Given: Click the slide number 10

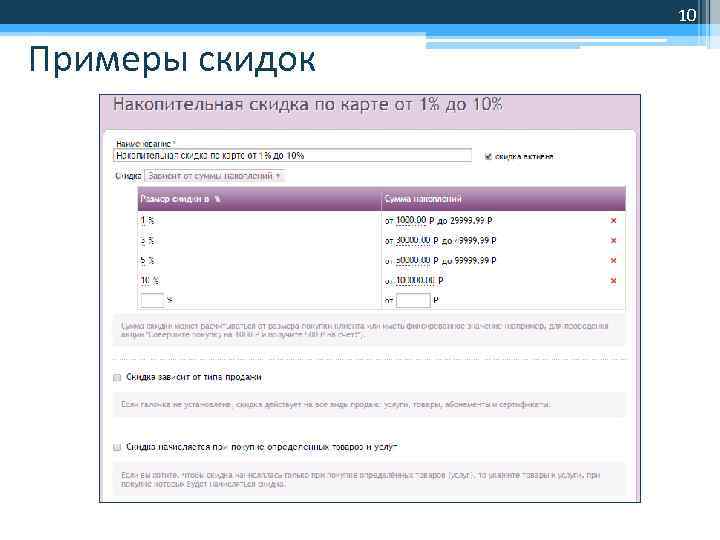Looking at the screenshot, I should coord(687,16).
